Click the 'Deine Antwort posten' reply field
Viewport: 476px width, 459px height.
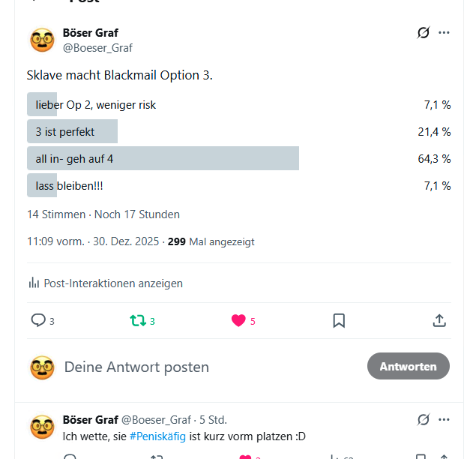(136, 367)
